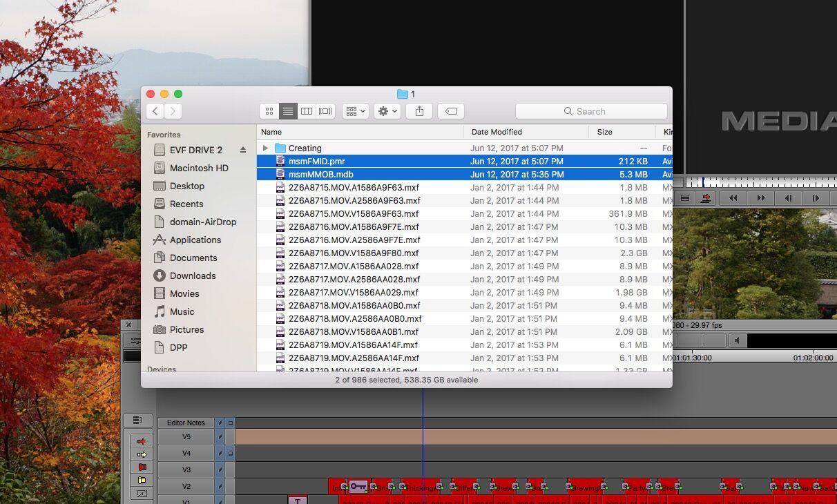
Task: Select file 2Z6A8715.MOV.A1586A9F63.mxf
Action: coord(464,187)
